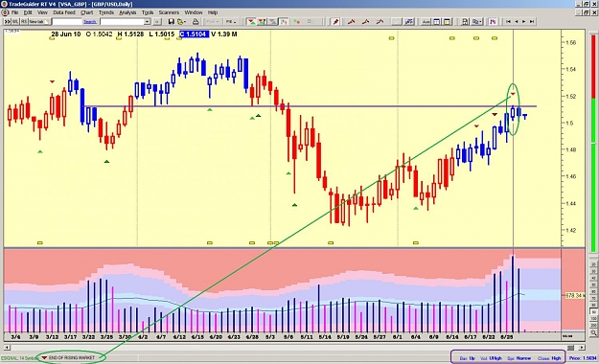Open the WL watchlist button
Viewport: 599px width, 364px height.
(x=15, y=22)
